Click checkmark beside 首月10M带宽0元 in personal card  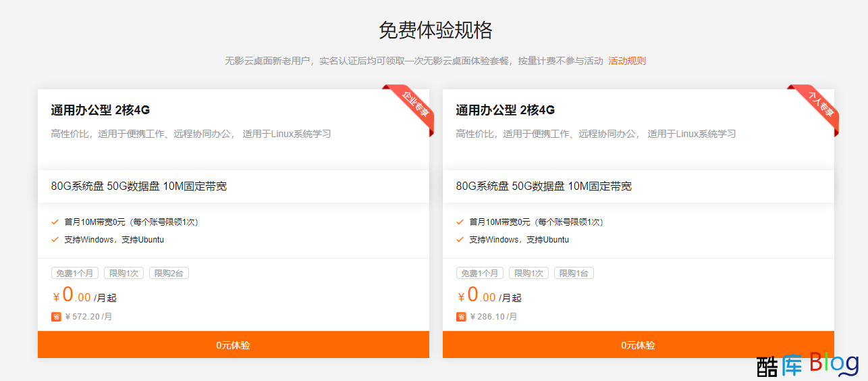460,222
